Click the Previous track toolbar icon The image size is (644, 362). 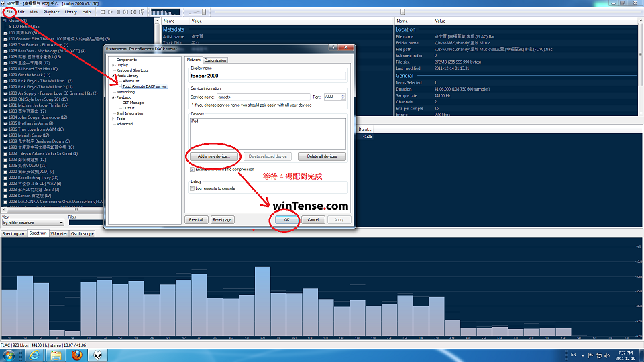(x=125, y=12)
